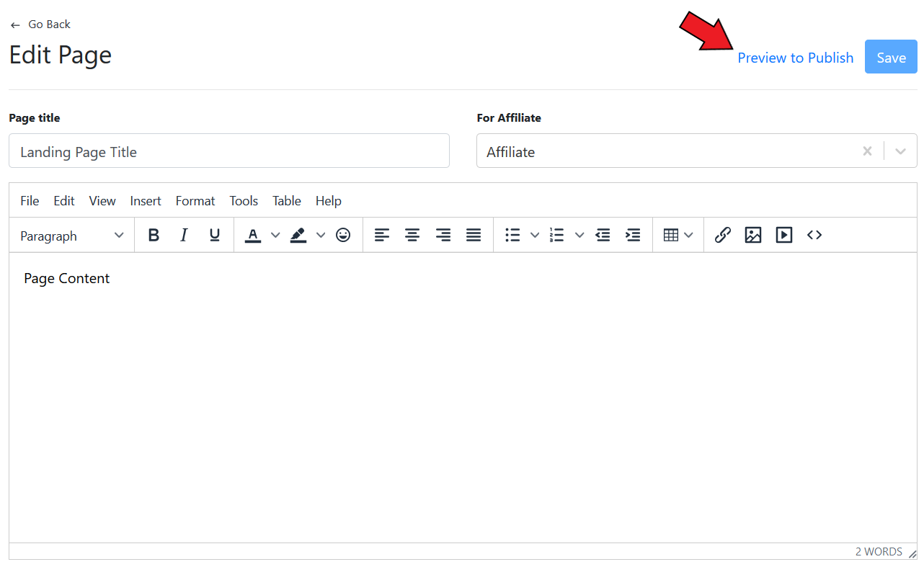The image size is (924, 567).
Task: Open the For Affiliate dropdown arrow
Action: click(900, 151)
